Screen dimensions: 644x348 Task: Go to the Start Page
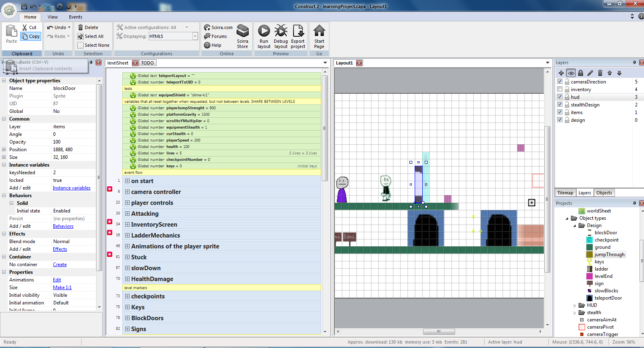(319, 36)
